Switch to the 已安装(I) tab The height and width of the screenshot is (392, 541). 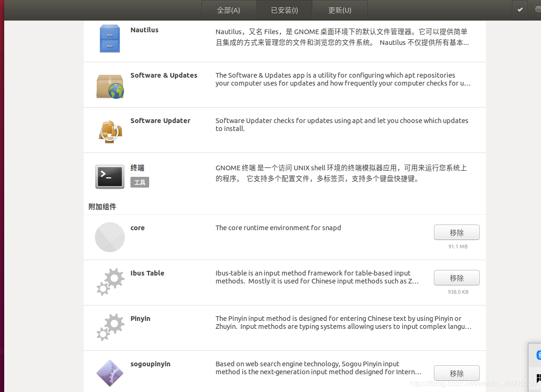coord(284,10)
